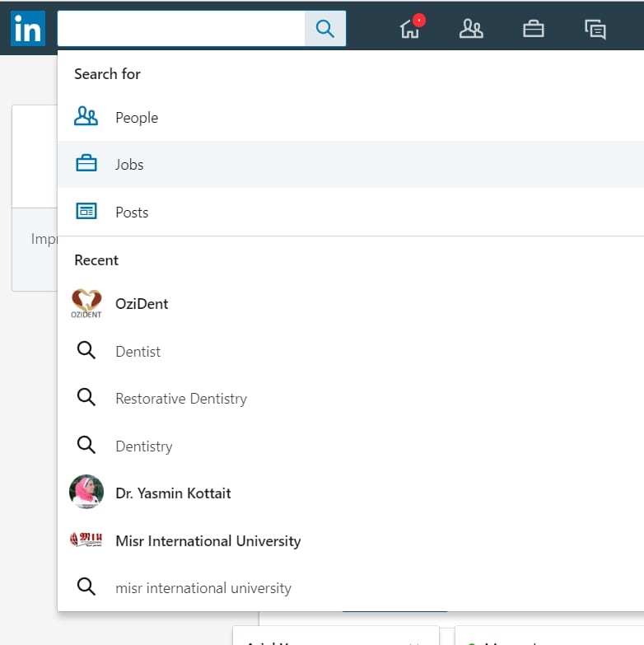Click the magnifier search button

pos(324,28)
